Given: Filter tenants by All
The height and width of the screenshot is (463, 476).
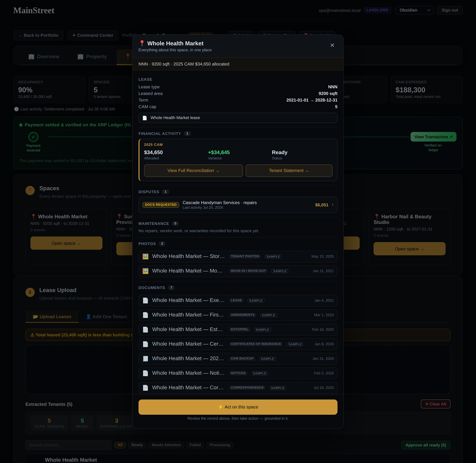Looking at the screenshot, I should point(120,445).
